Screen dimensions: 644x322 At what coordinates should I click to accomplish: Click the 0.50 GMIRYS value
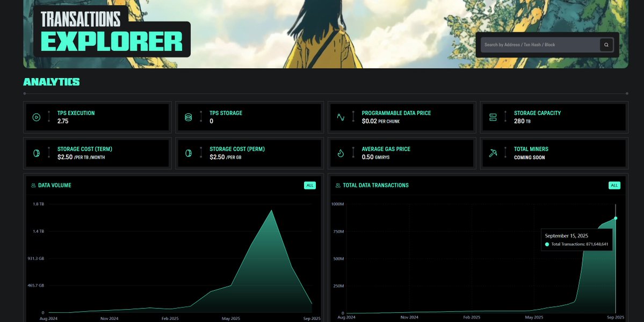(x=376, y=157)
